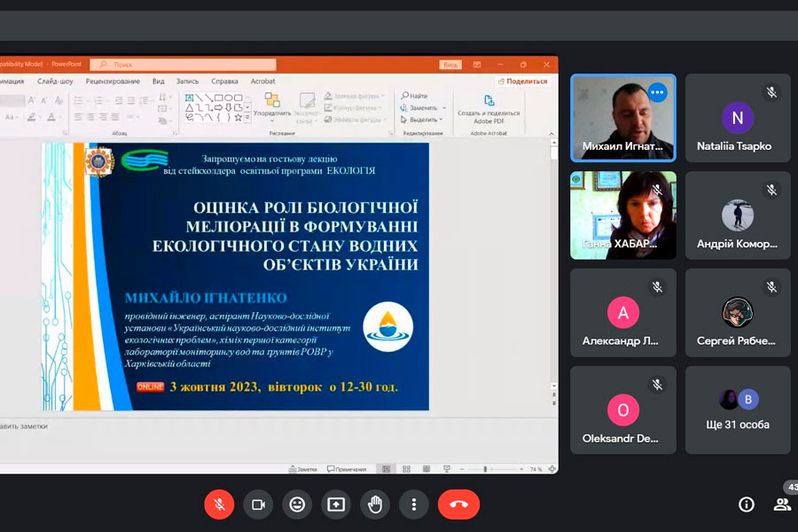The image size is (798, 532).
Task: Click the present screen icon
Action: [x=336, y=505]
